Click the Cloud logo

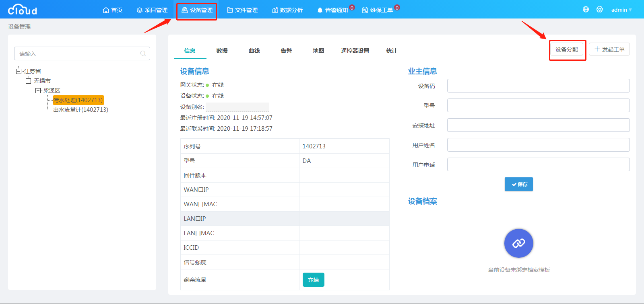[23, 9]
